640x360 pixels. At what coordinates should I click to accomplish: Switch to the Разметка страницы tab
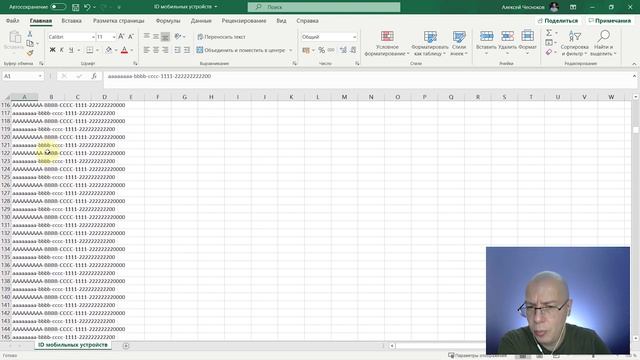118,20
